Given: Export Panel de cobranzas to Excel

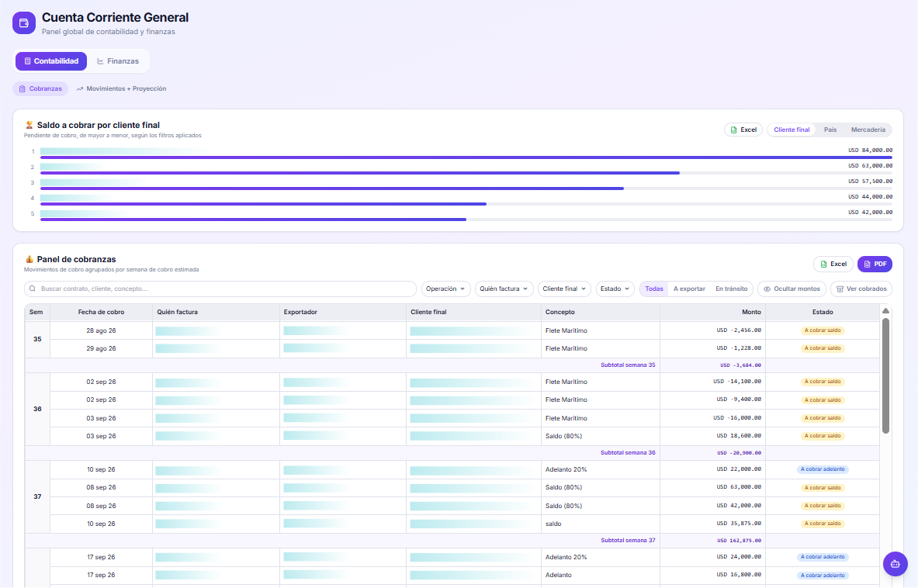Looking at the screenshot, I should [833, 265].
